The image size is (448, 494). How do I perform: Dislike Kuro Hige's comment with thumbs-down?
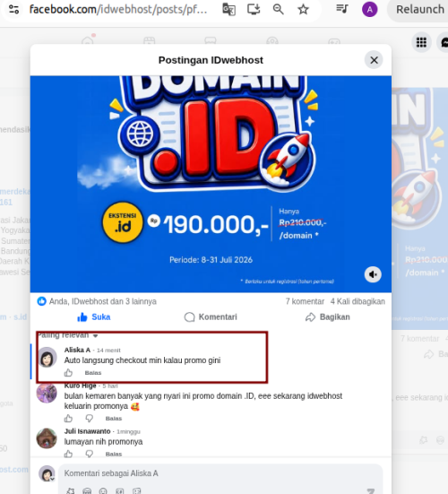90,419
